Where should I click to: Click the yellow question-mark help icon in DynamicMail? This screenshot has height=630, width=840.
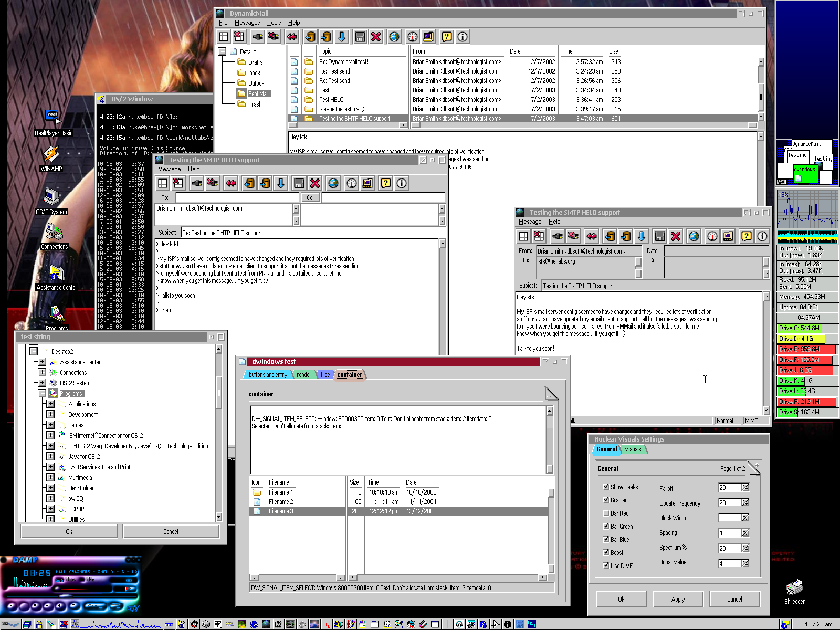click(x=447, y=37)
